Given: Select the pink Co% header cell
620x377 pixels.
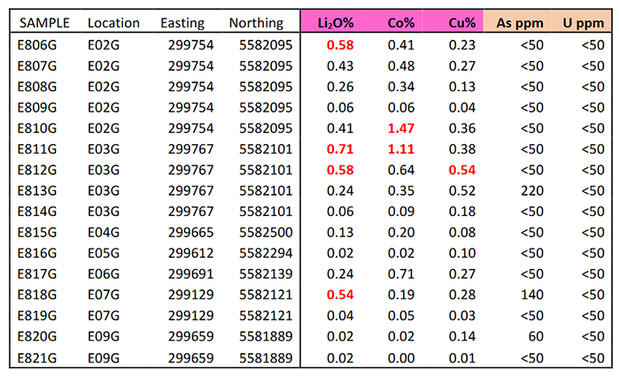Looking at the screenshot, I should coord(392,21).
